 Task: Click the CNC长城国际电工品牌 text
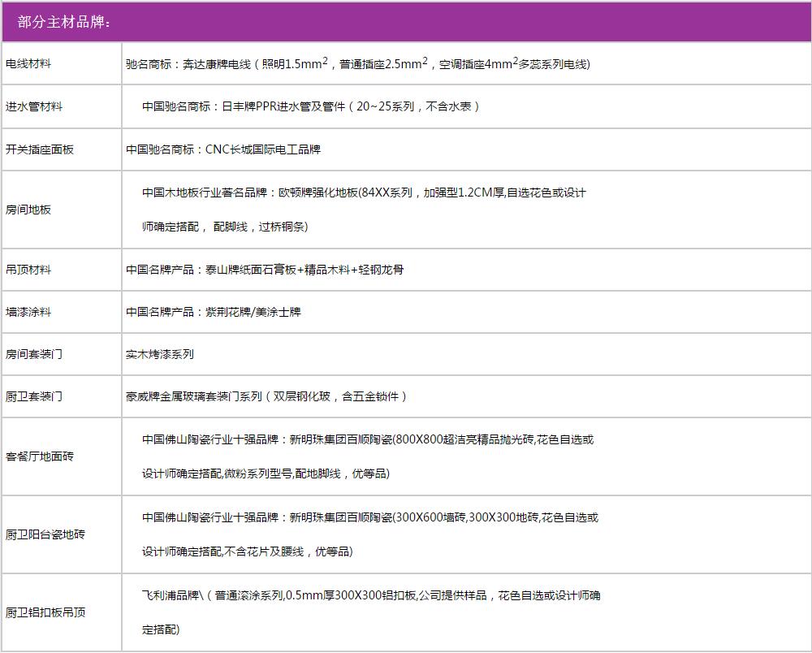pyautogui.click(x=223, y=149)
